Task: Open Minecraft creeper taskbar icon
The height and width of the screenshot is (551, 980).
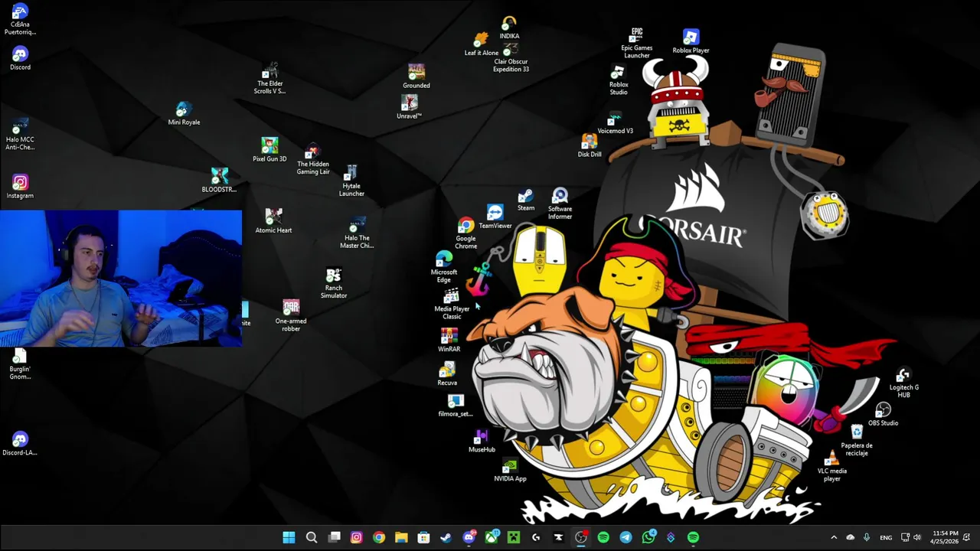Action: 513,537
